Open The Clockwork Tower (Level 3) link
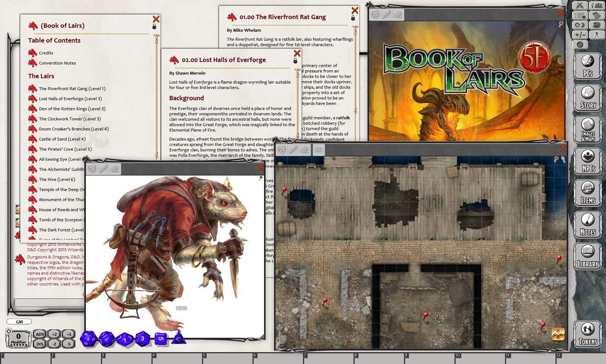 point(70,119)
